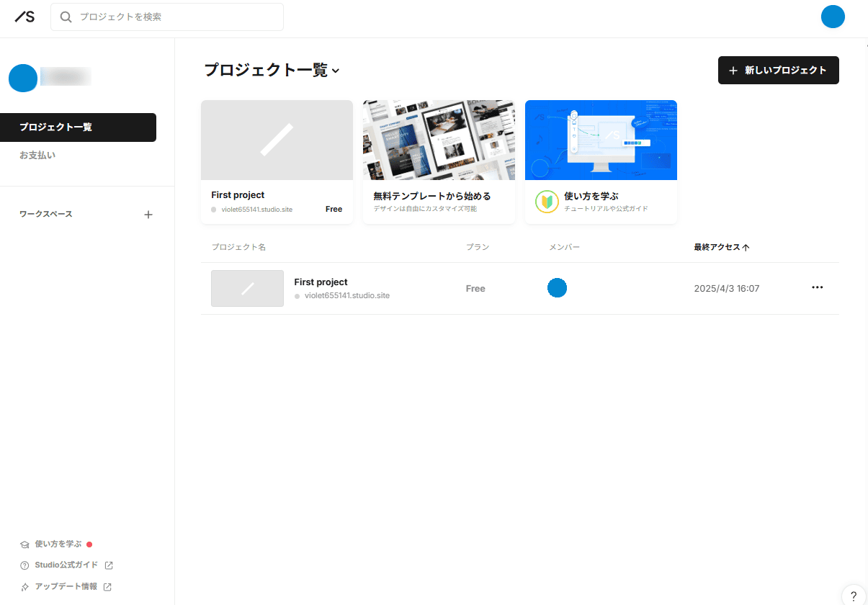This screenshot has height=605, width=868.
Task: Sort by 最終アクセス column
Action: tap(721, 247)
